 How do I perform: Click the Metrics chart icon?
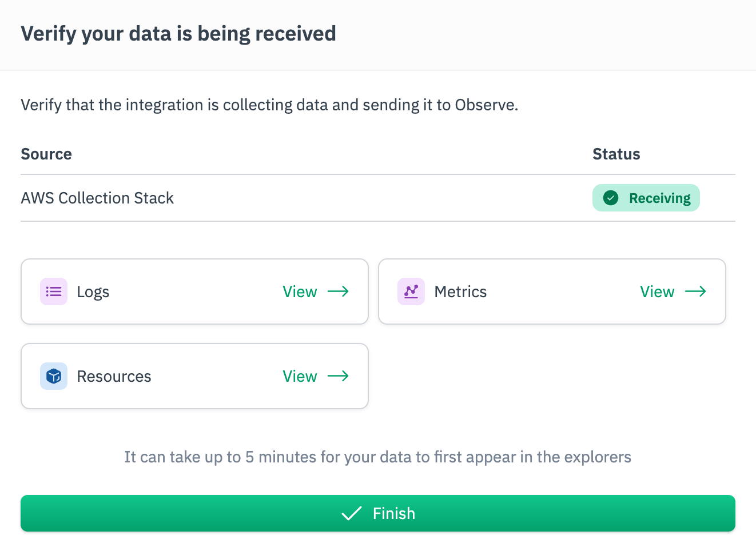pos(411,292)
